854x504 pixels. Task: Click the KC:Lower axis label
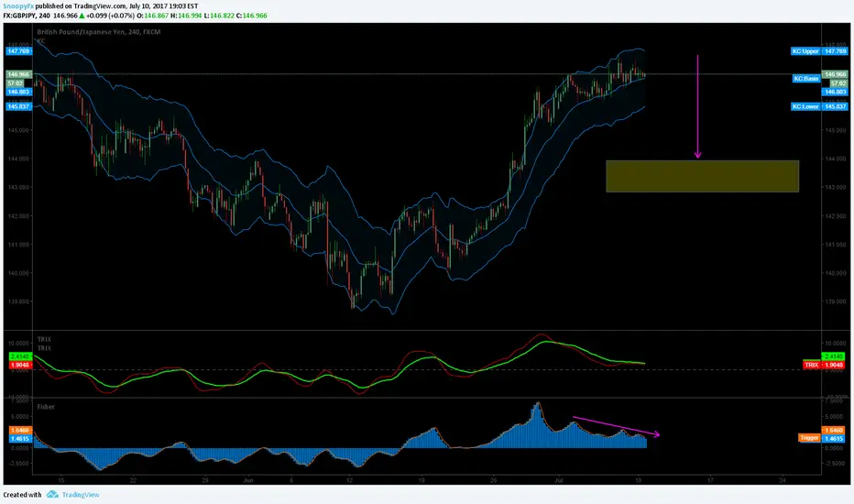click(x=805, y=106)
